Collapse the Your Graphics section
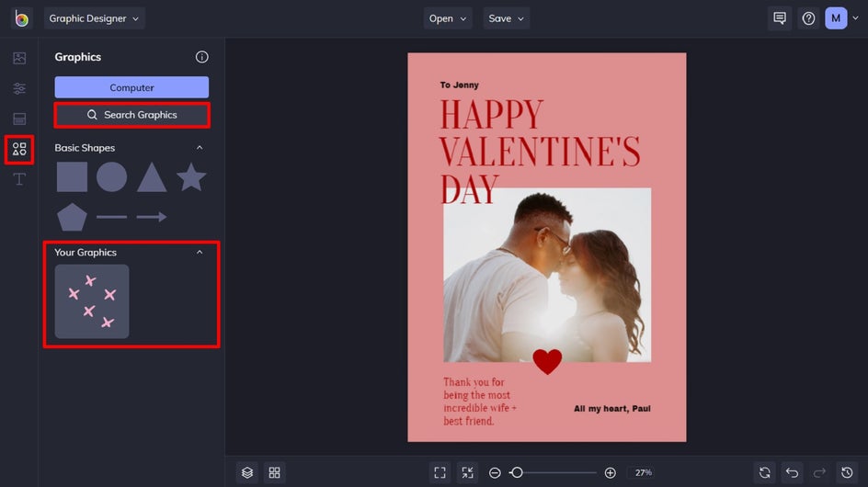The height and width of the screenshot is (487, 868). coord(200,253)
